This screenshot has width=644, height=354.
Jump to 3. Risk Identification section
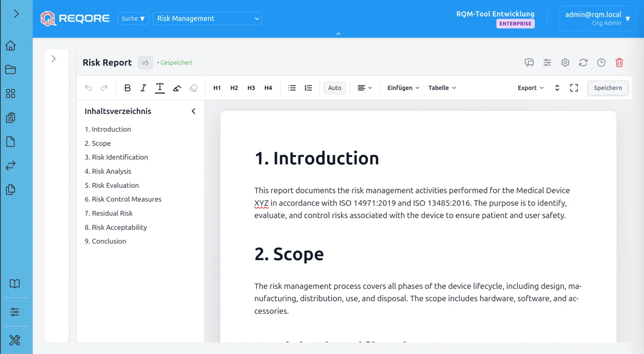[116, 157]
